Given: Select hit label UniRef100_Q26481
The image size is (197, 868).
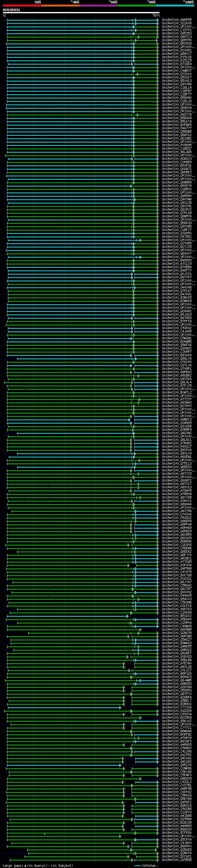Looking at the screenshot, I should pyautogui.click(x=177, y=311).
